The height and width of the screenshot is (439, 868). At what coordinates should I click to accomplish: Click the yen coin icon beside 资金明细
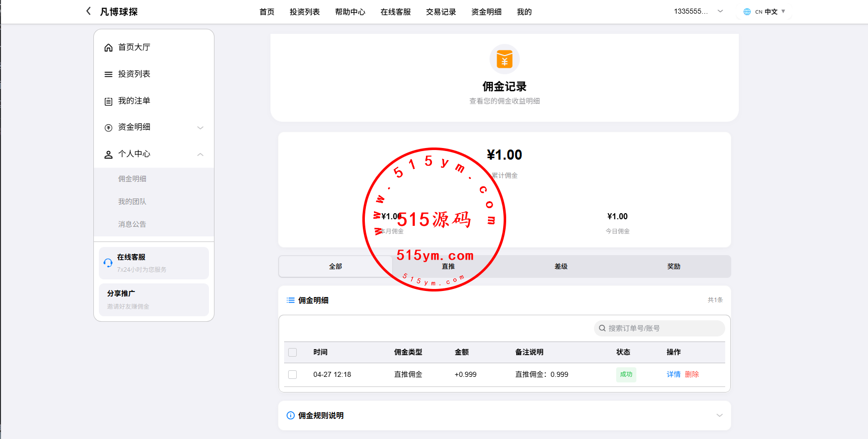[108, 128]
